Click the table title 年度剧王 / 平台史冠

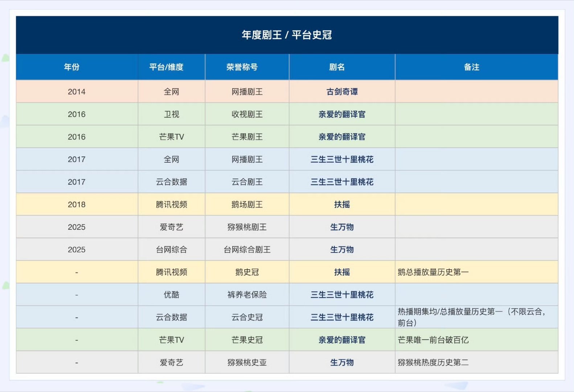(x=287, y=35)
